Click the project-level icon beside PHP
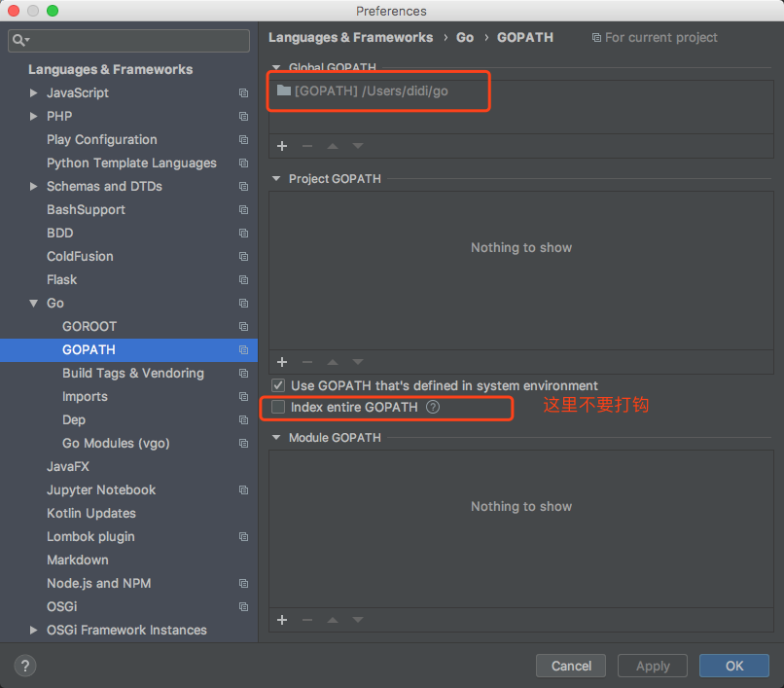The image size is (784, 688). tap(243, 116)
